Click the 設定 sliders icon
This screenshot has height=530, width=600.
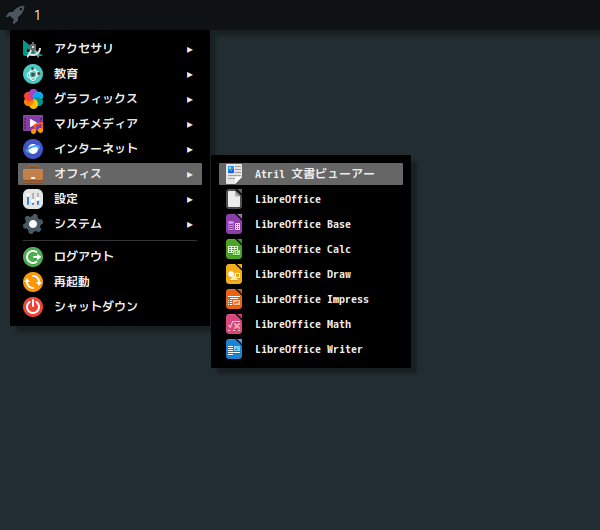coord(33,199)
